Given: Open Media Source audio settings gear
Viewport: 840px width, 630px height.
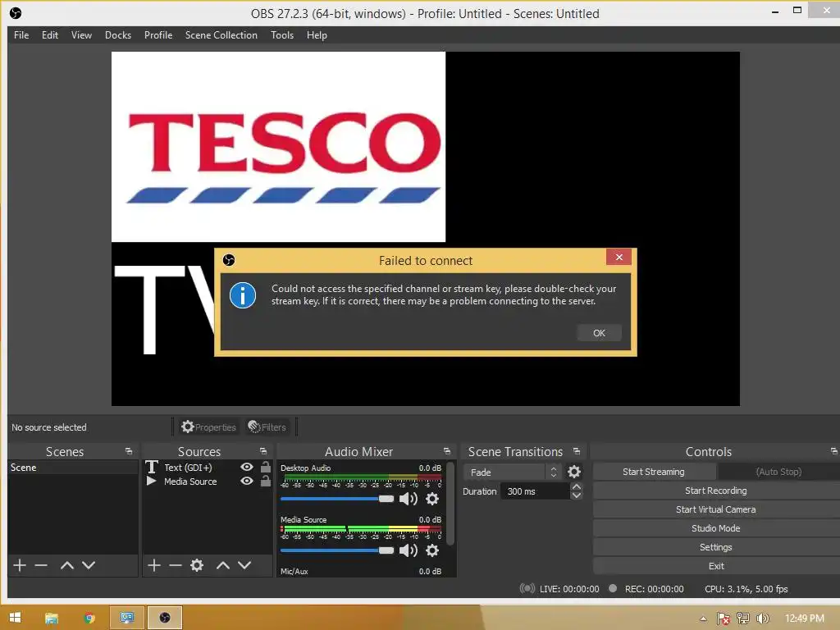Looking at the screenshot, I should click(431, 550).
